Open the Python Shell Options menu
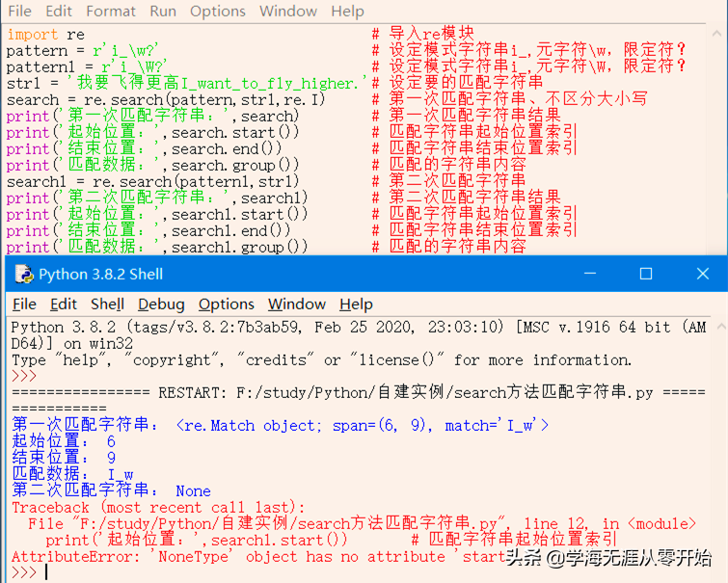728x583 pixels. [226, 305]
